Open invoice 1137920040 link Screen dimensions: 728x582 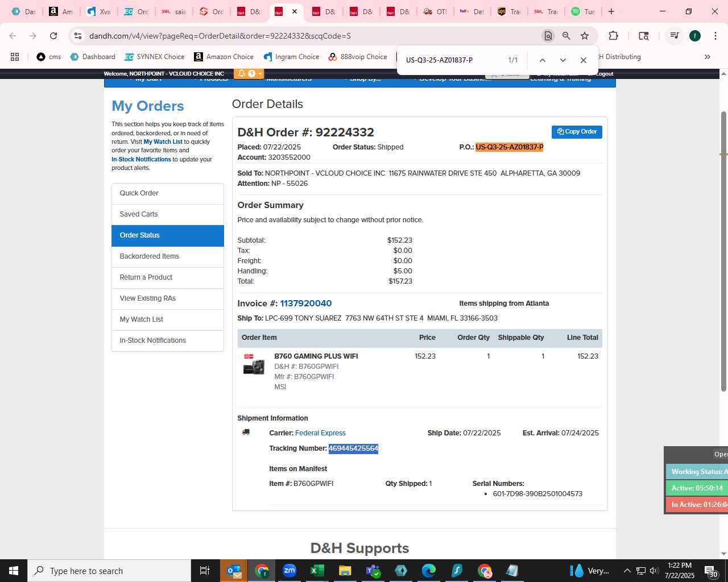pyautogui.click(x=305, y=304)
